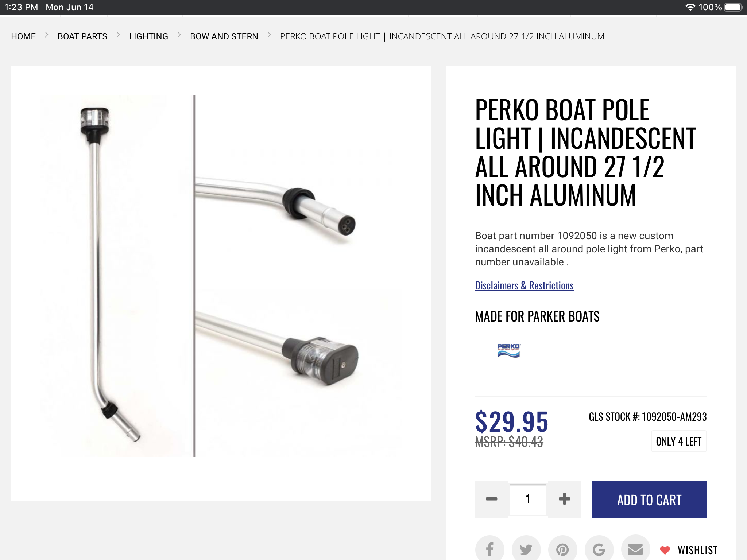Navigate to Boat Parts breadcrumb
The image size is (747, 560).
82,36
